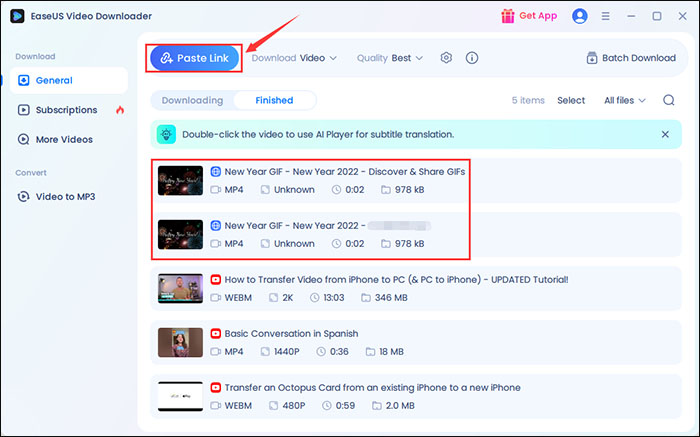Screen dimensions: 700x437
Task: Expand the Quality Best dropdown
Action: tap(389, 58)
